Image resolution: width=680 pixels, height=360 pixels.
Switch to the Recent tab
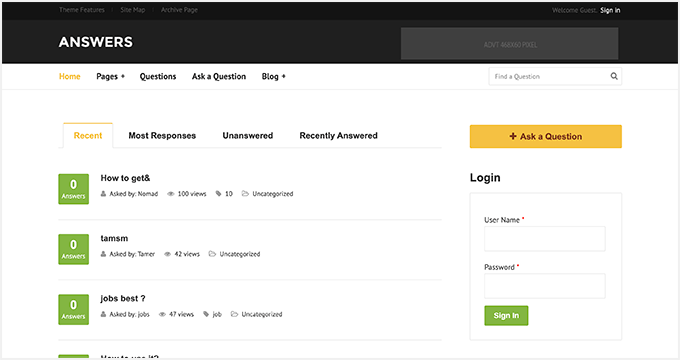[x=88, y=135]
